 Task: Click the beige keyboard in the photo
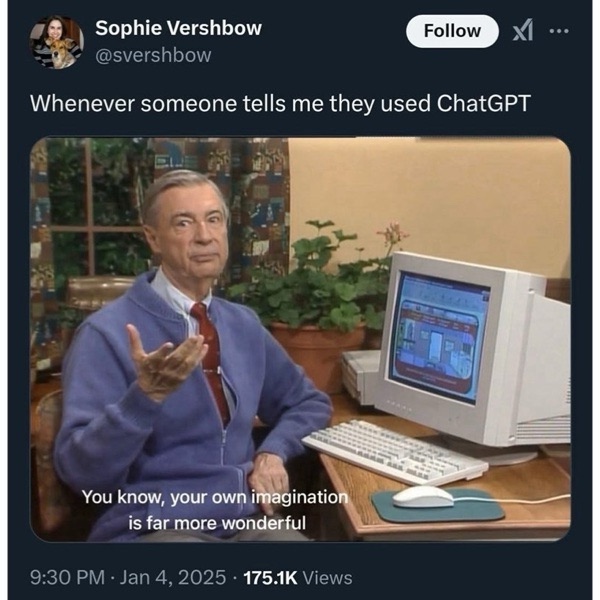395,450
